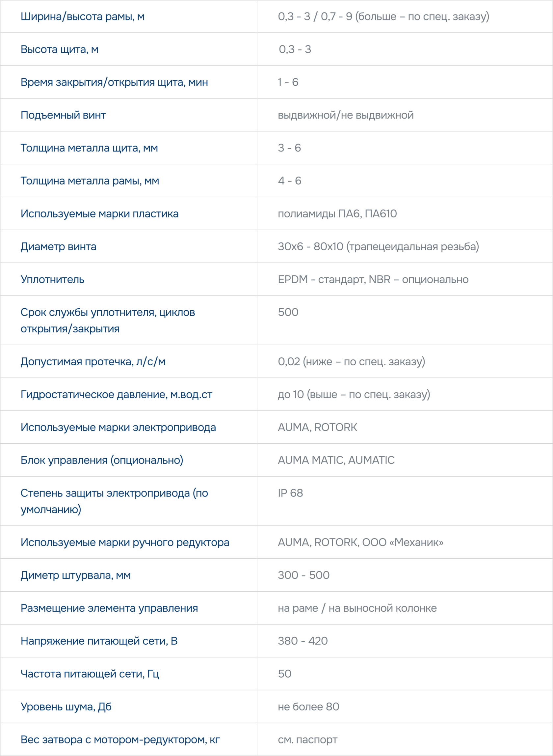Select the value '0,3 - 3 / 0,7 - 9 (больше – по спец. заказу)'
This screenshot has height=756, width=553.
(x=383, y=16)
